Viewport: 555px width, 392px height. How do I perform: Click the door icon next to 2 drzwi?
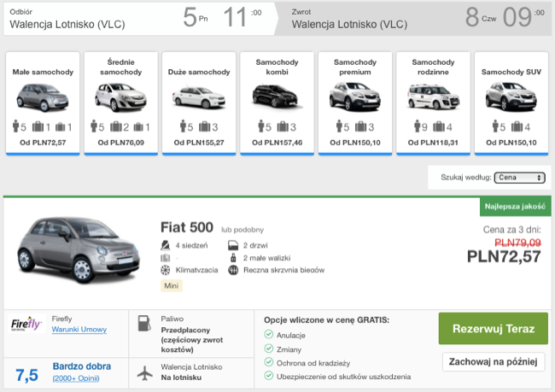(233, 245)
